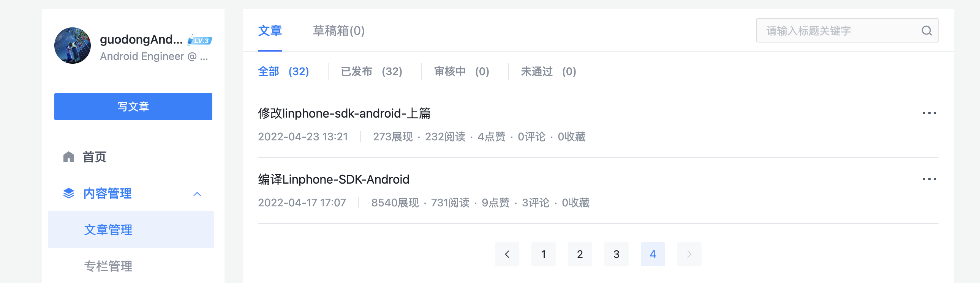This screenshot has width=980, height=283.
Task: Open article 编译Linphone-SDK-Android
Action: 334,179
